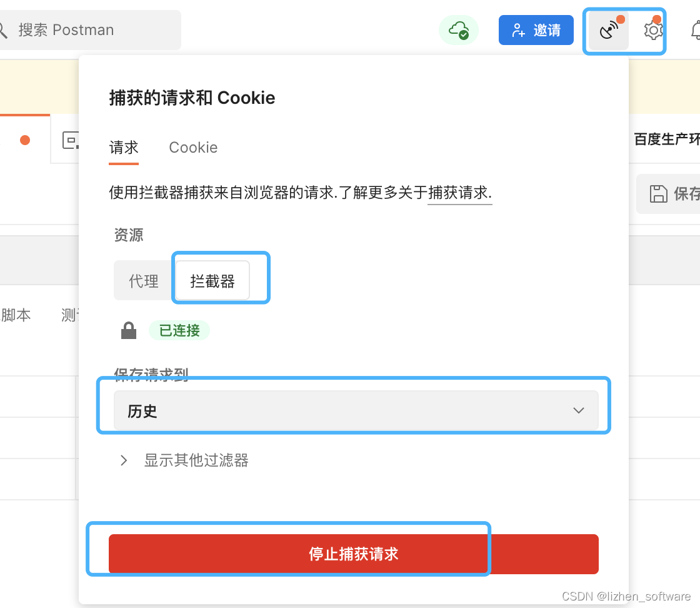Click the 搜索 Postman search field
This screenshot has width=700, height=608.
coord(89,31)
